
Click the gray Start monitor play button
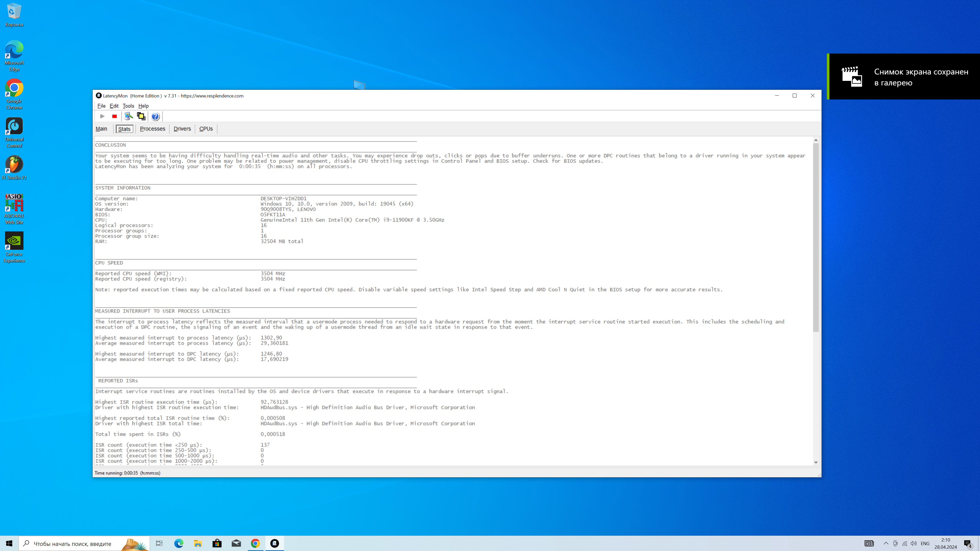(x=102, y=116)
